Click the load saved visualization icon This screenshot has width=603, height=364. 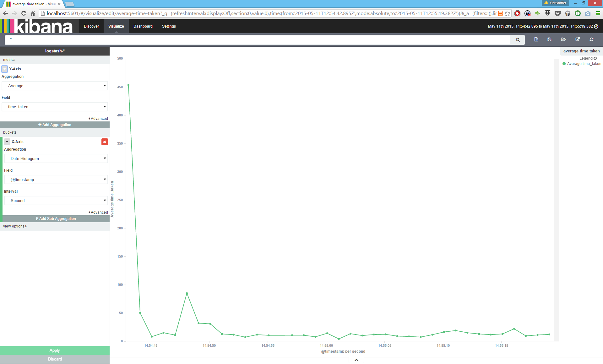(x=563, y=40)
